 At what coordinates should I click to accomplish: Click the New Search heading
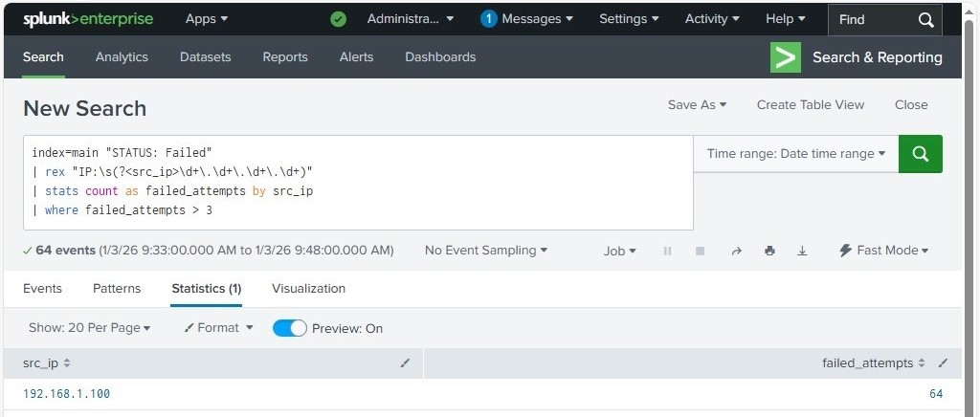pos(85,108)
